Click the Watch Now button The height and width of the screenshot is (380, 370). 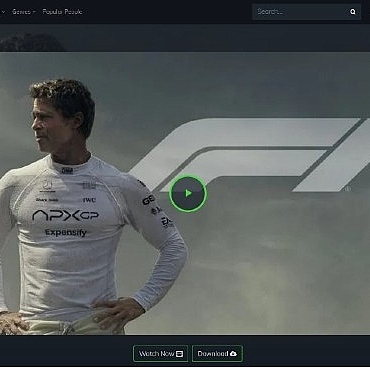(161, 353)
